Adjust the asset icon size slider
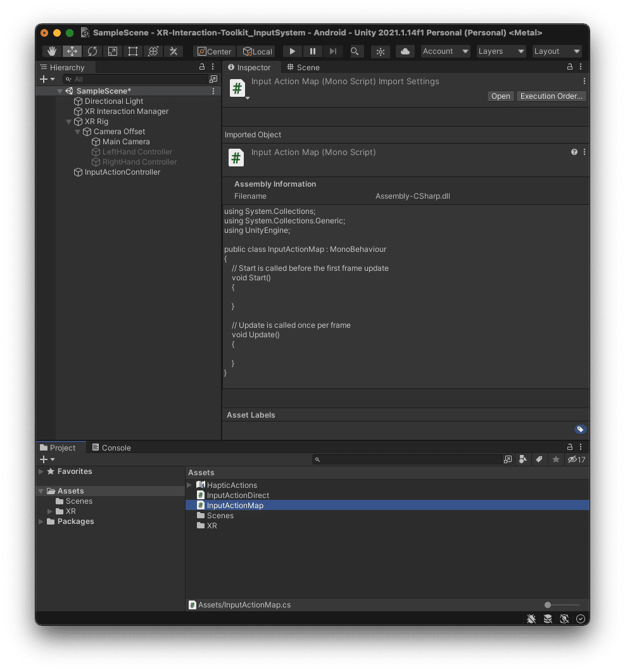This screenshot has height=672, width=625. (x=562, y=605)
